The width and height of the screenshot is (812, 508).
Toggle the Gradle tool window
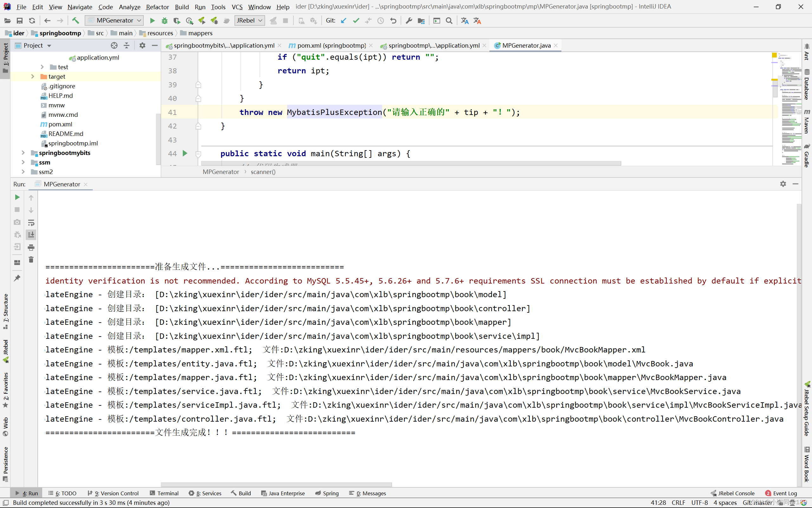tap(807, 155)
